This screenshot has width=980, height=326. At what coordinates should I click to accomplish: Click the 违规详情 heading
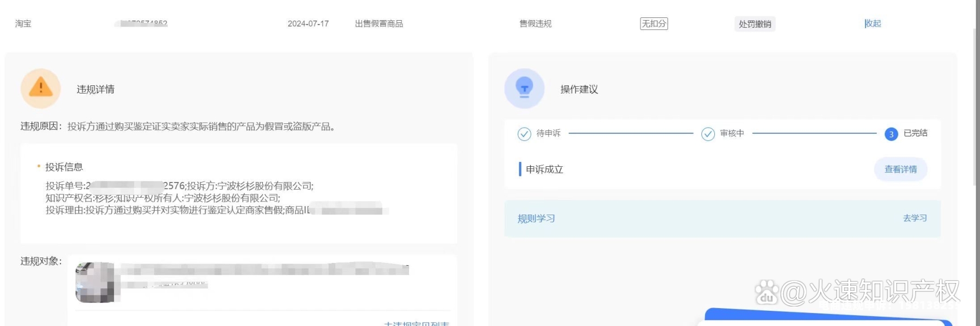pyautogui.click(x=96, y=89)
